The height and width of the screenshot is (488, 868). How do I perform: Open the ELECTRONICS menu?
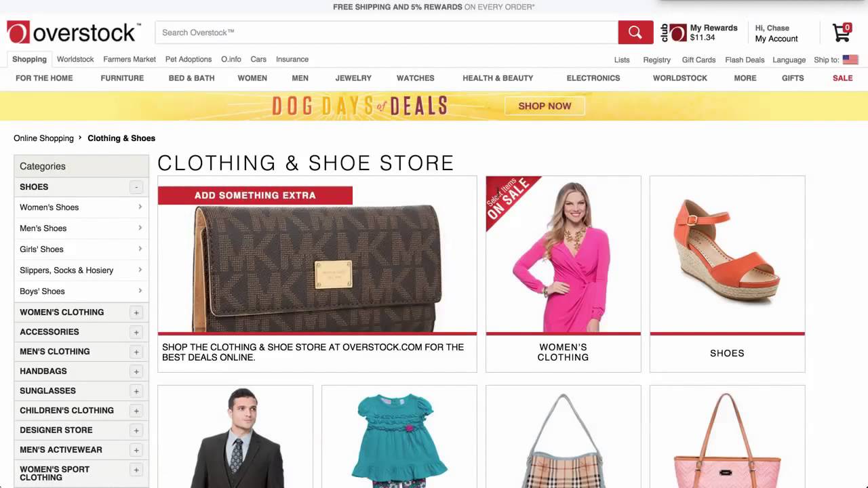point(593,78)
